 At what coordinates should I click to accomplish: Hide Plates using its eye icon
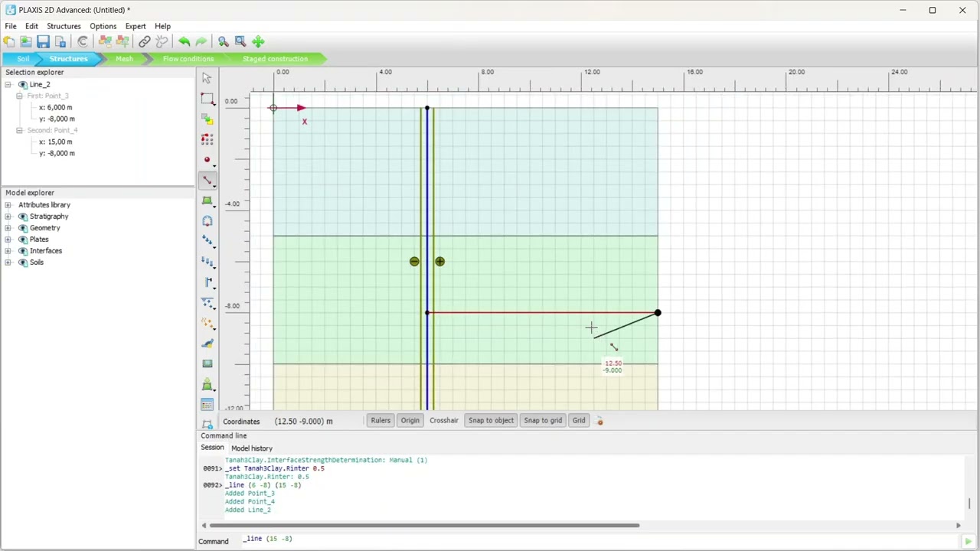[x=23, y=240]
